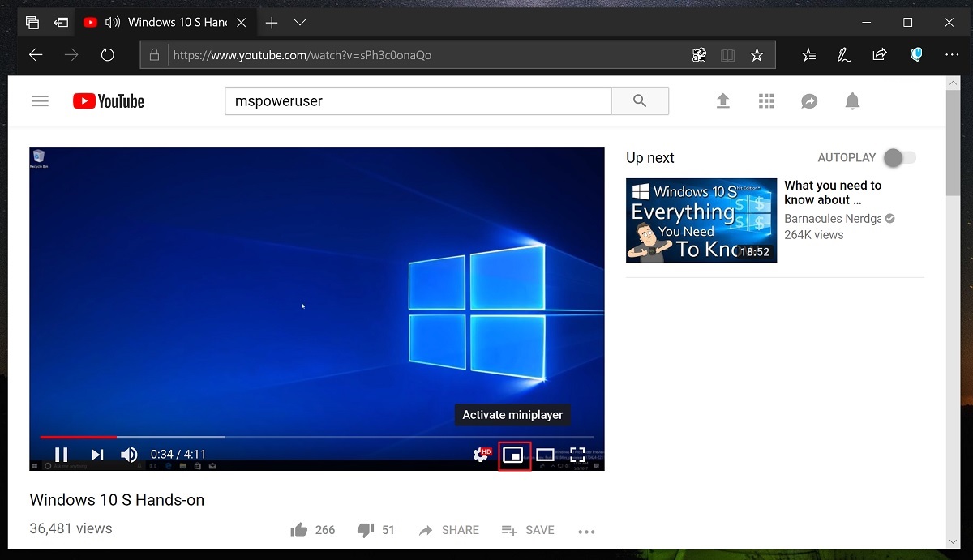Open Edge Settings and more menu

tap(952, 55)
